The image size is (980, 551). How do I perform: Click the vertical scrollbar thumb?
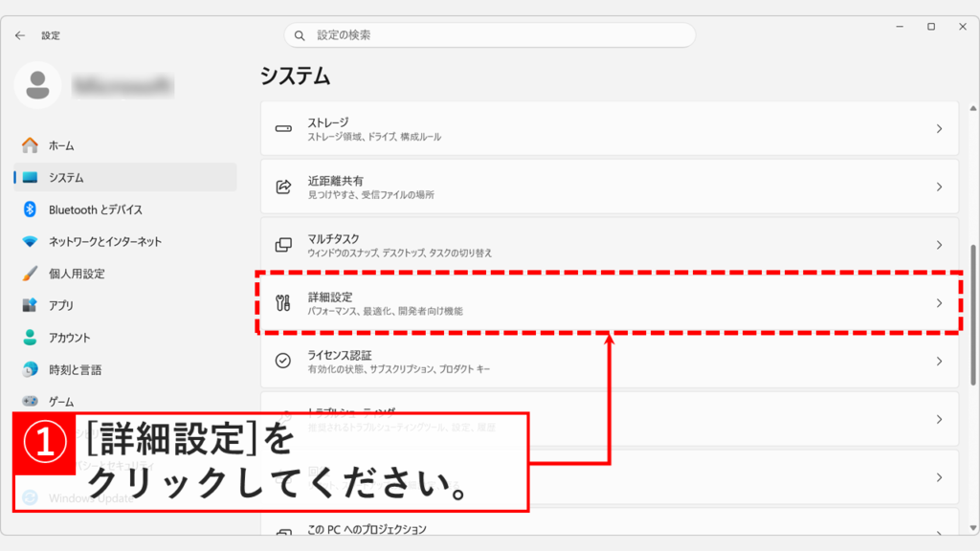pyautogui.click(x=972, y=315)
